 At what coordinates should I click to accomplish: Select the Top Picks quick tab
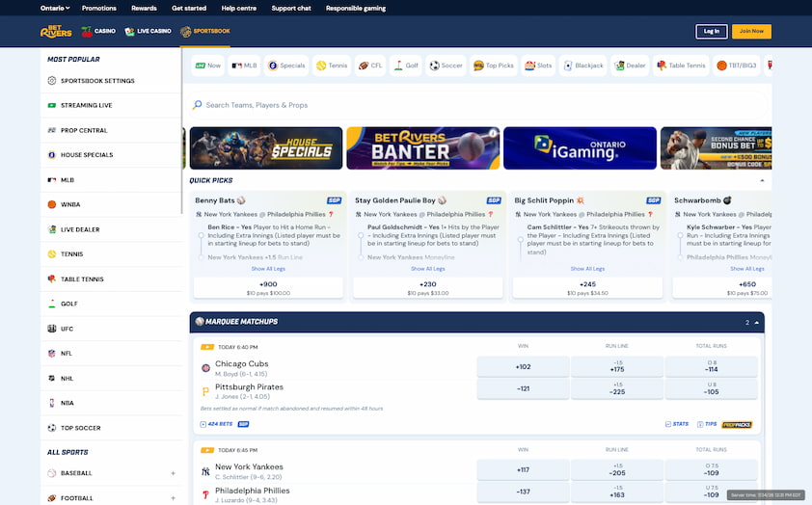(494, 66)
